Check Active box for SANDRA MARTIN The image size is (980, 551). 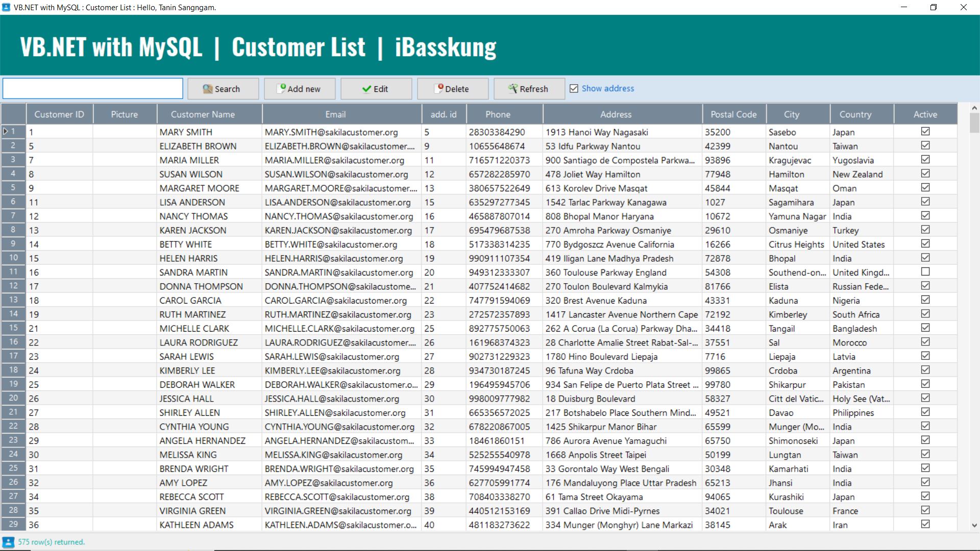[925, 272]
